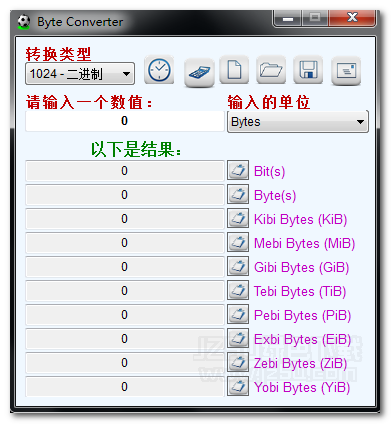This screenshot has width=391, height=424.
Task: Click the 输入的单位 label
Action: click(269, 102)
